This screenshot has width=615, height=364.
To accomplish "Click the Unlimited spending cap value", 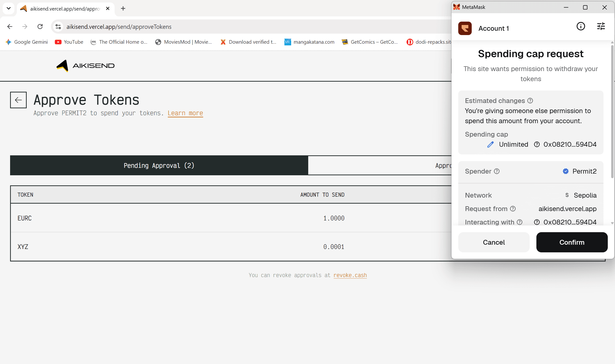I will [x=514, y=145].
